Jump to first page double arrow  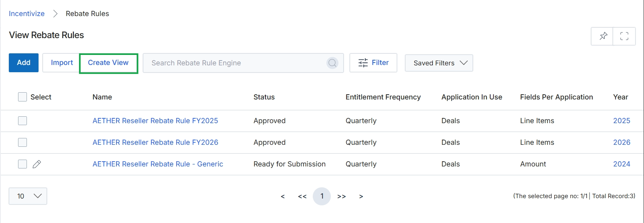coord(302,197)
